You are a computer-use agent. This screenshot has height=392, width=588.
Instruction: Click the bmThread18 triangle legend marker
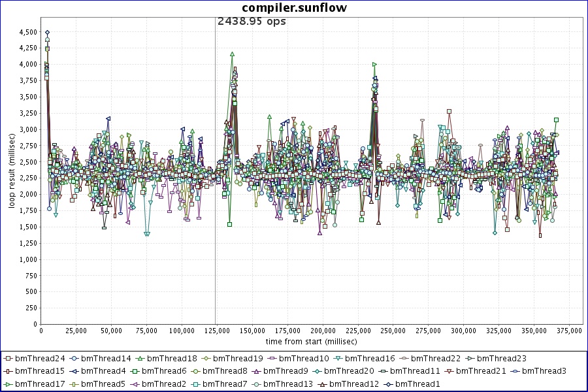[140, 359]
